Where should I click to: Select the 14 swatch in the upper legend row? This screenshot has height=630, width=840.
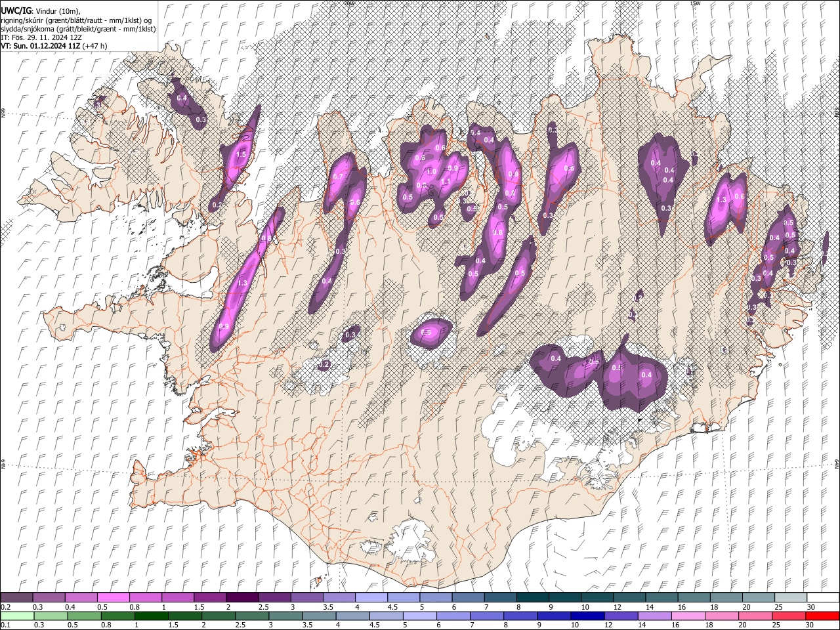[661, 598]
